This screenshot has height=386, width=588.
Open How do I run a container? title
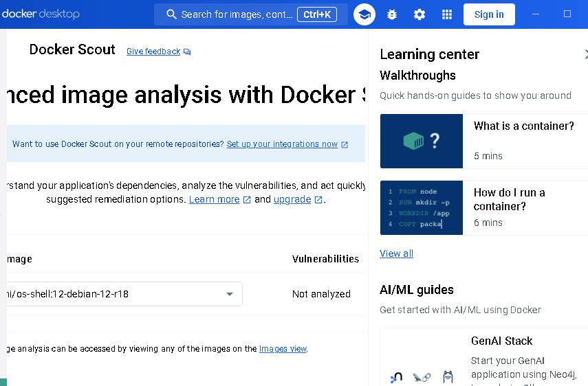click(x=509, y=199)
